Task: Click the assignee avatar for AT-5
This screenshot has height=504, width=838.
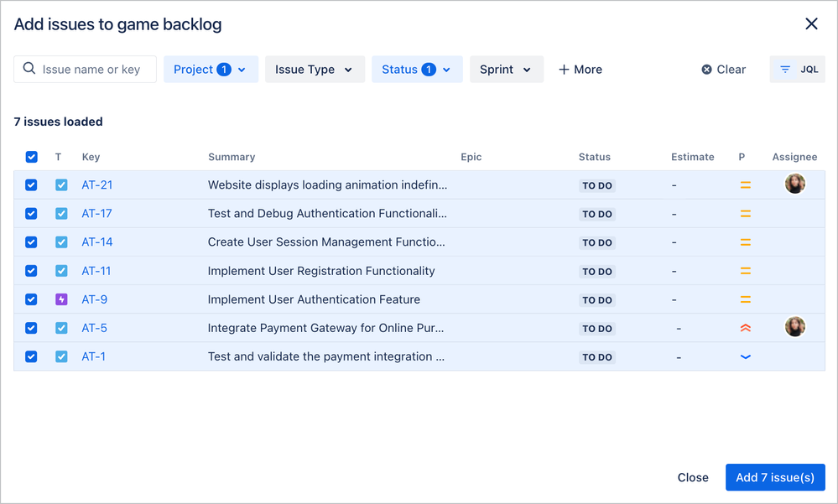Action: pyautogui.click(x=794, y=326)
